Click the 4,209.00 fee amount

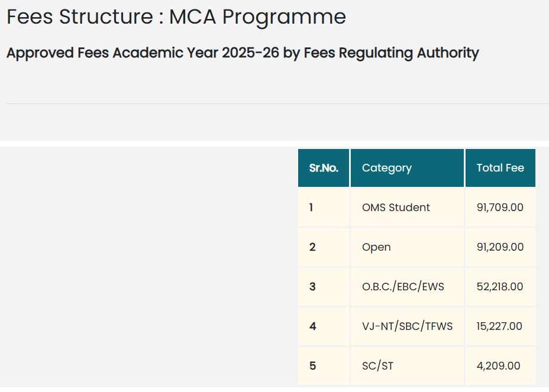[x=498, y=366]
